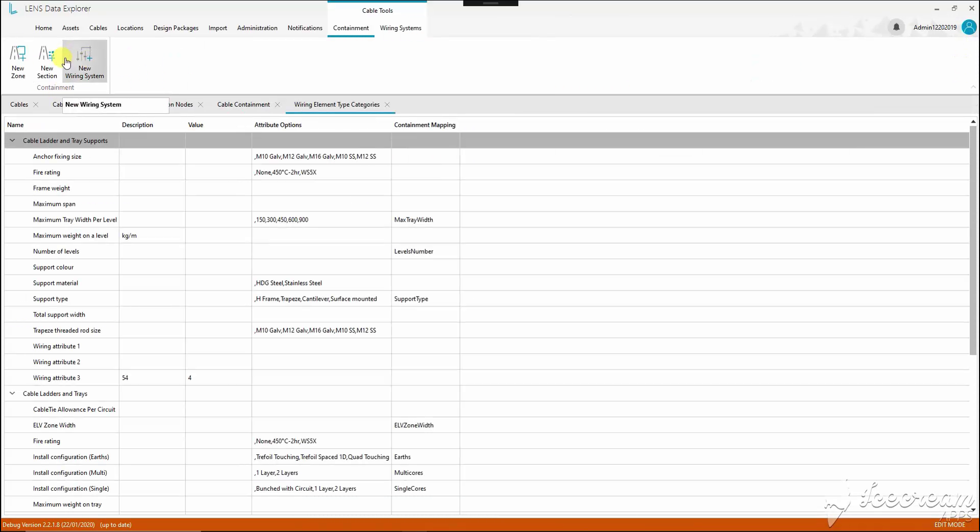This screenshot has width=980, height=532.
Task: Click the Containment Mapping column header
Action: (425, 125)
